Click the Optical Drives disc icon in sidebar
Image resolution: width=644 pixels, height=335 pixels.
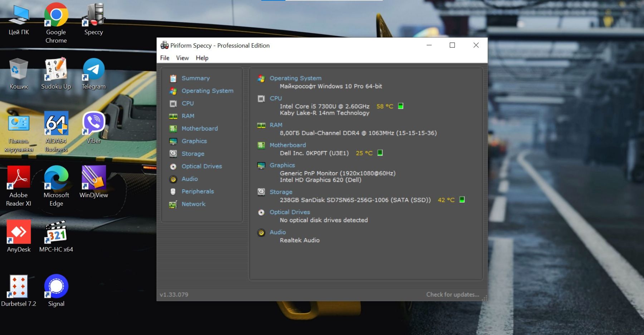point(173,166)
